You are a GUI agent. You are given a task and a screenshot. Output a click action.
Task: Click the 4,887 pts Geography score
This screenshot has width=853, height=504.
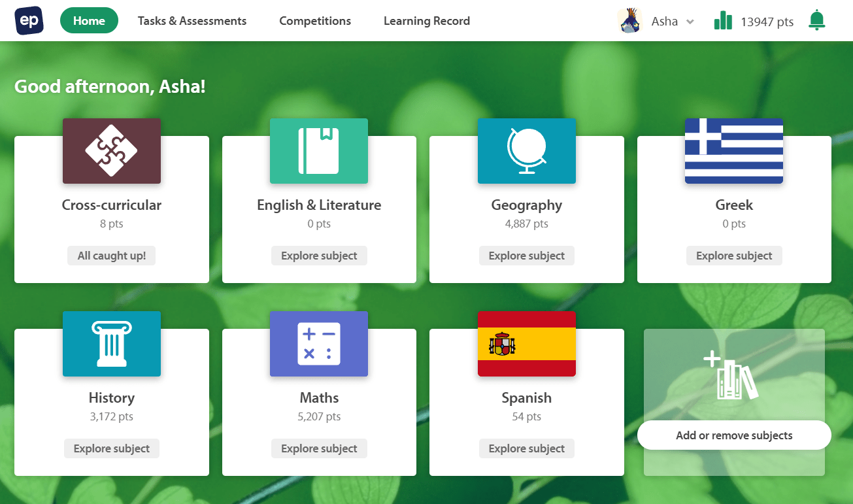(x=527, y=224)
